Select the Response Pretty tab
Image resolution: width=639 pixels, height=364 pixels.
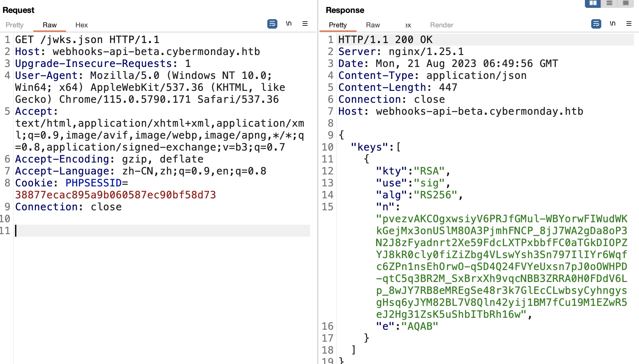click(x=338, y=25)
